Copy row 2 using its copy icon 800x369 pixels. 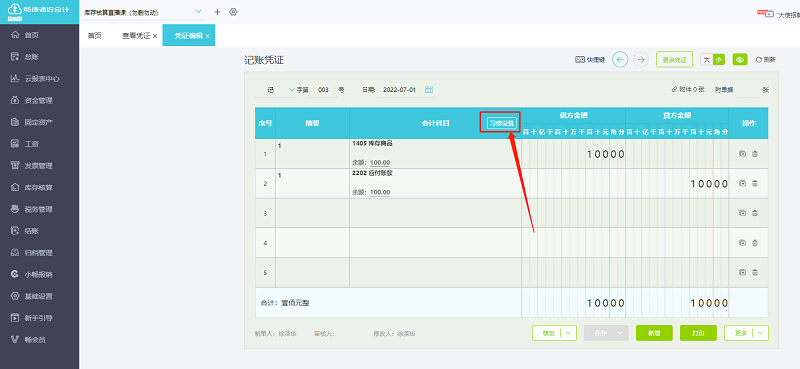point(743,183)
